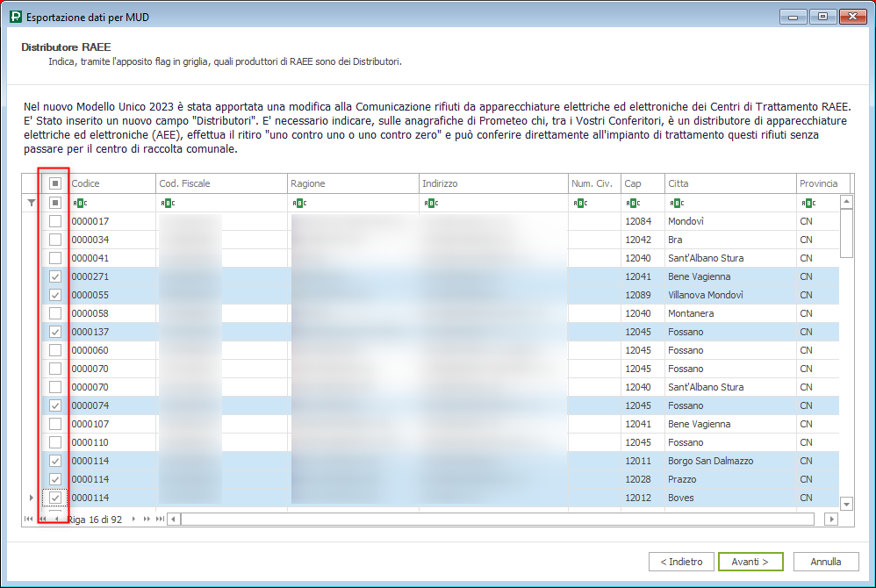Click the Prometeo app icon in title bar
This screenshot has width=876, height=588.
(16, 17)
